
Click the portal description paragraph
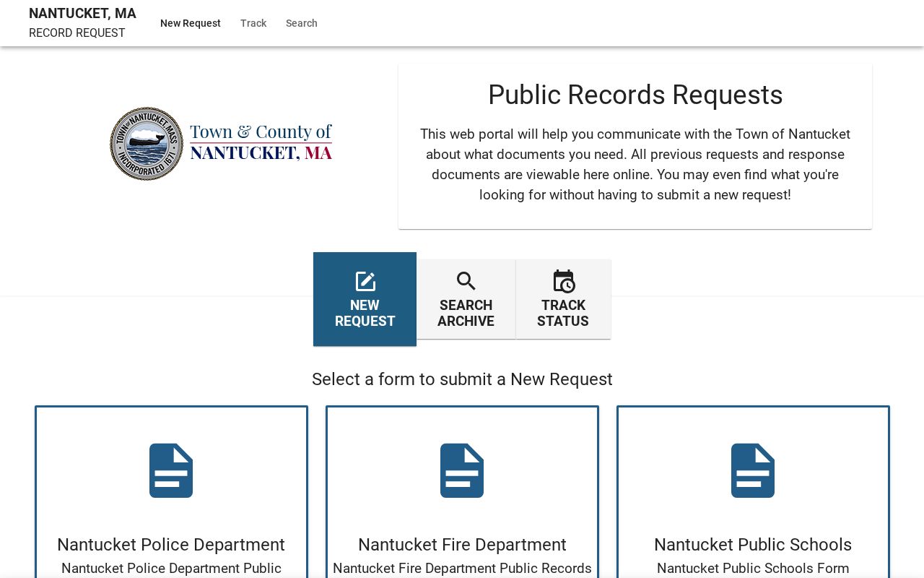point(635,165)
